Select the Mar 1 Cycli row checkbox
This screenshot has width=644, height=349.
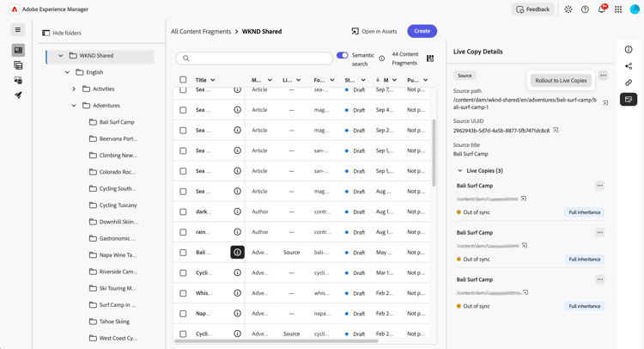tap(183, 273)
